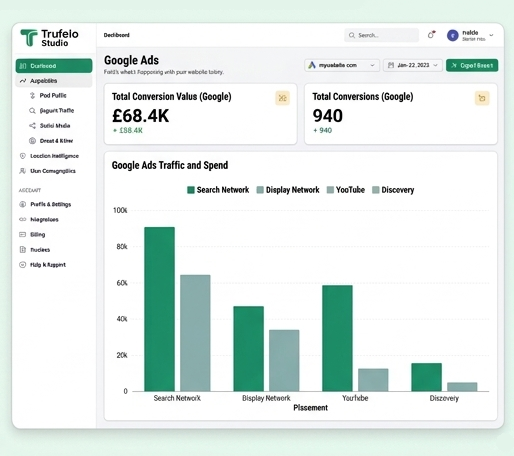Open the Billing sidebar item
This screenshot has width=514, height=456.
32,235
